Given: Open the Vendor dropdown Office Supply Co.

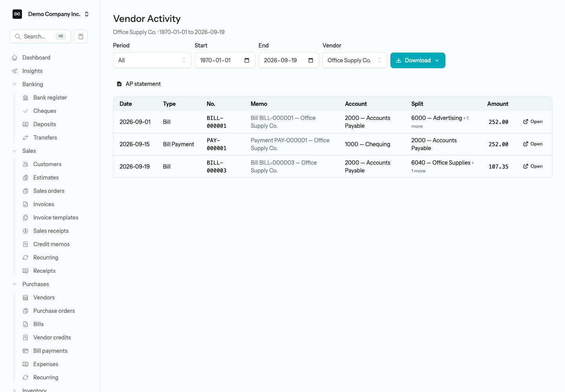Looking at the screenshot, I should point(355,60).
